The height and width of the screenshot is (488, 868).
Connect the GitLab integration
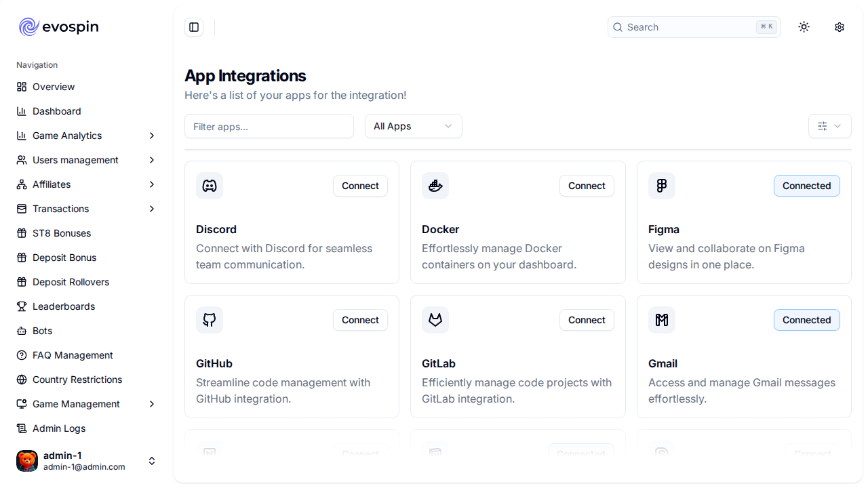[587, 320]
